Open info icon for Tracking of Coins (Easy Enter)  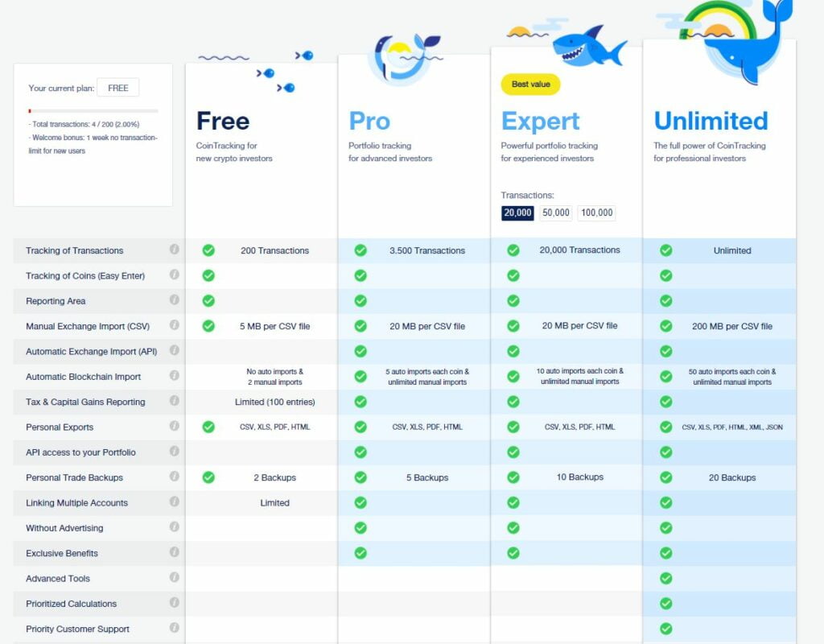coord(174,275)
